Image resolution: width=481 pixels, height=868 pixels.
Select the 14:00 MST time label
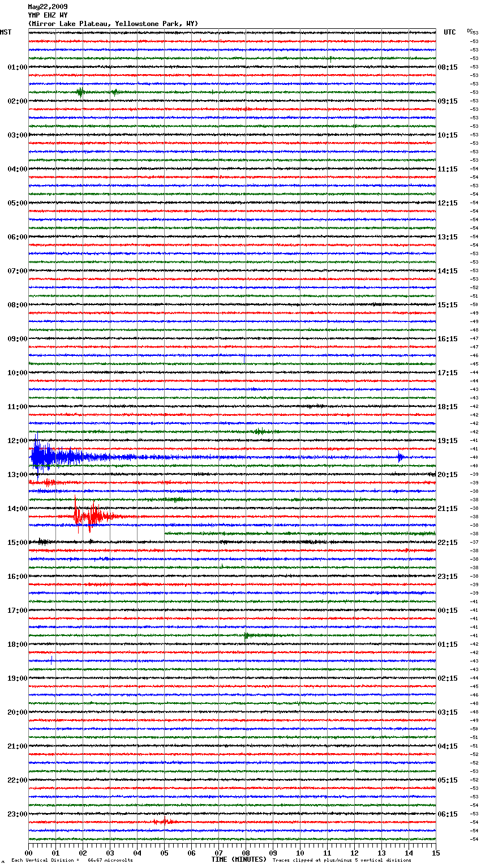pos(17,509)
